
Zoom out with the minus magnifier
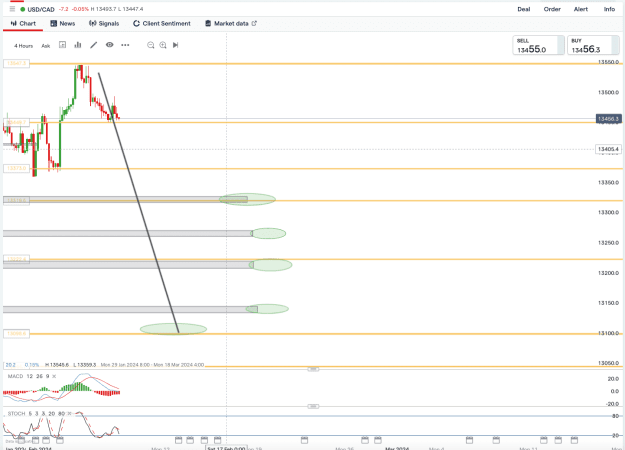(151, 45)
